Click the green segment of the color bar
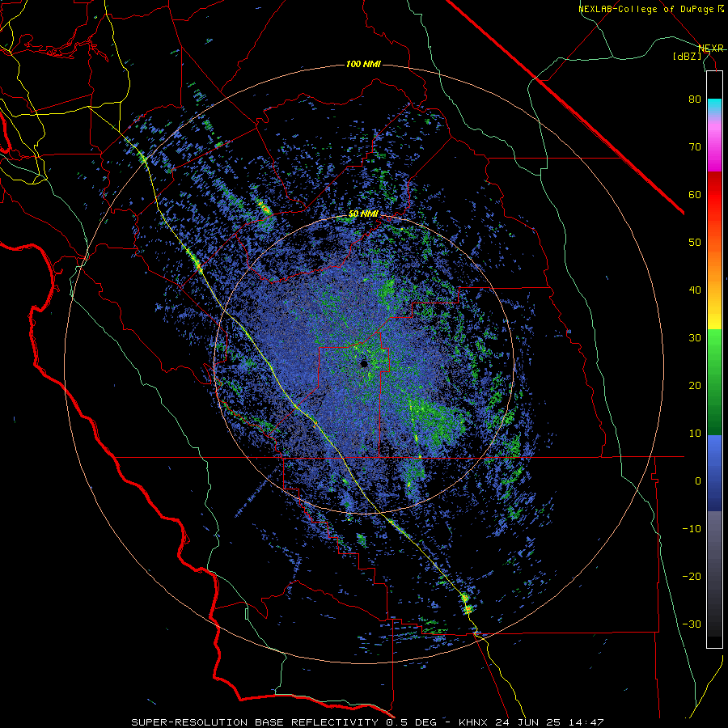Image resolution: width=728 pixels, height=728 pixels. click(x=714, y=382)
